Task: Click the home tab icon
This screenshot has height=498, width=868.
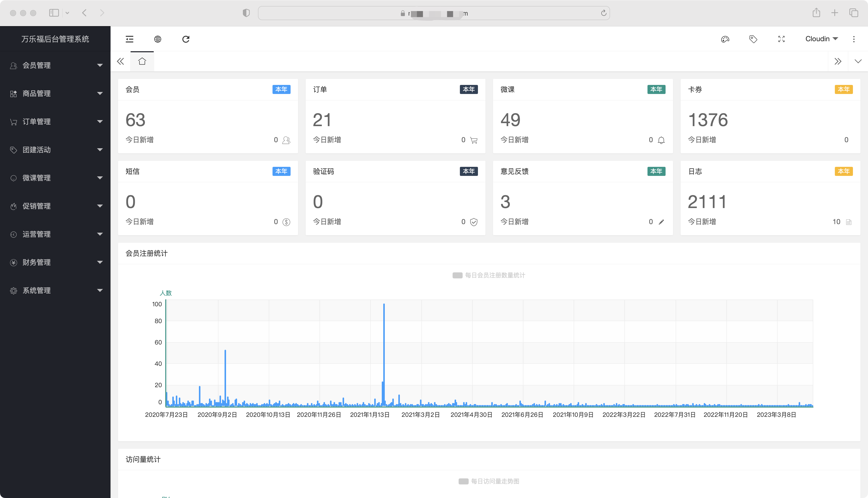Action: coord(142,62)
